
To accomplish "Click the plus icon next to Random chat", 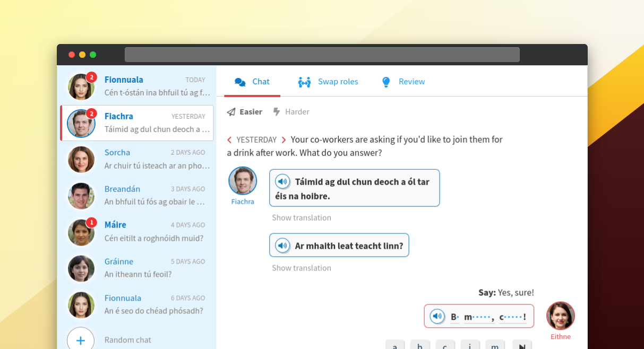I will pyautogui.click(x=80, y=340).
